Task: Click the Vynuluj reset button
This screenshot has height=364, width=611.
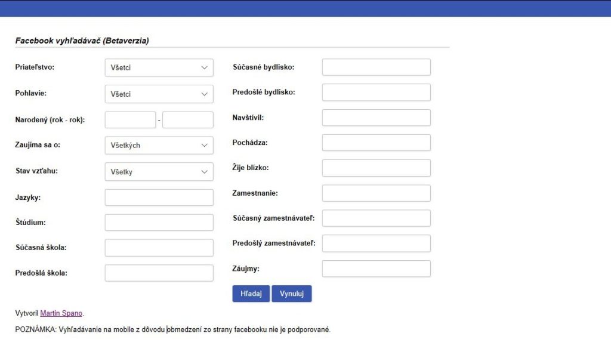Action: [291, 294]
